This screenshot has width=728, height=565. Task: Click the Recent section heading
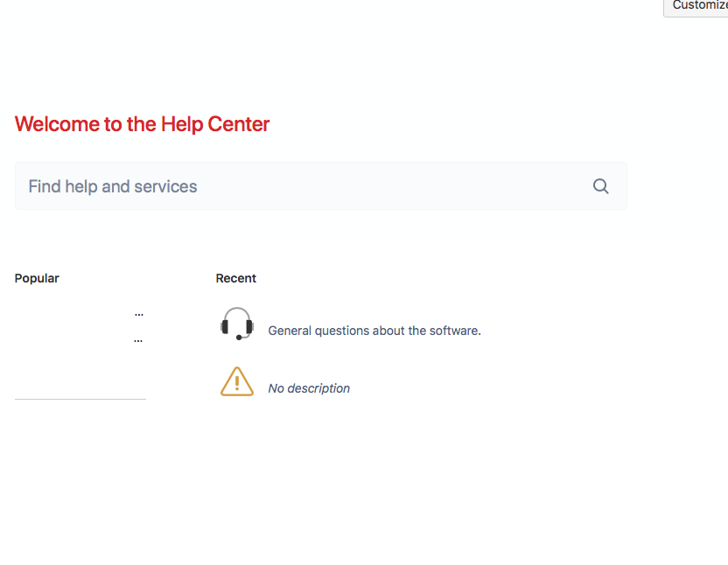[236, 278]
